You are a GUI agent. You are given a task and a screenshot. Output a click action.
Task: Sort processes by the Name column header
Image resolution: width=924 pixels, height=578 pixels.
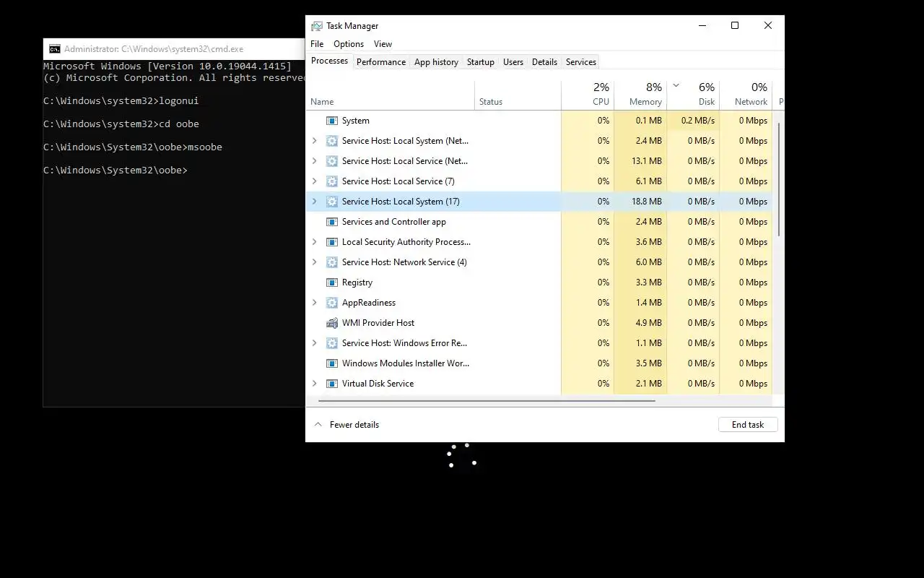point(391,95)
